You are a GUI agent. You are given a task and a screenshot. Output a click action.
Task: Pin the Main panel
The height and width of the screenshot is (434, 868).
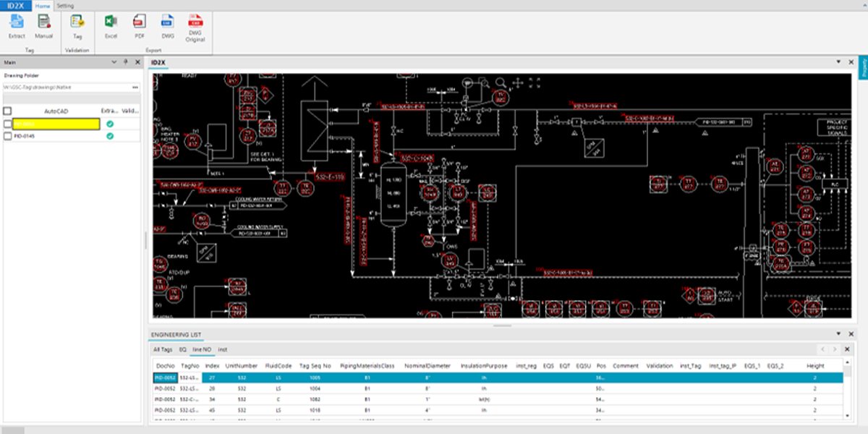click(125, 63)
